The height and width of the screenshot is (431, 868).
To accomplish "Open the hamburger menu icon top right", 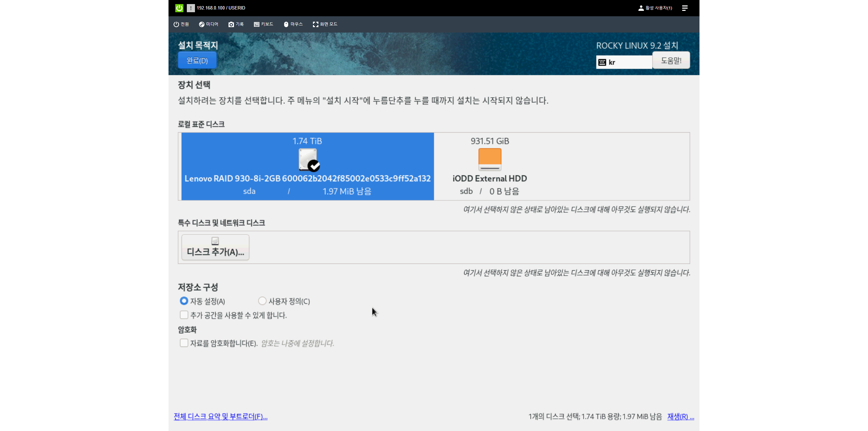I will pyautogui.click(x=685, y=8).
